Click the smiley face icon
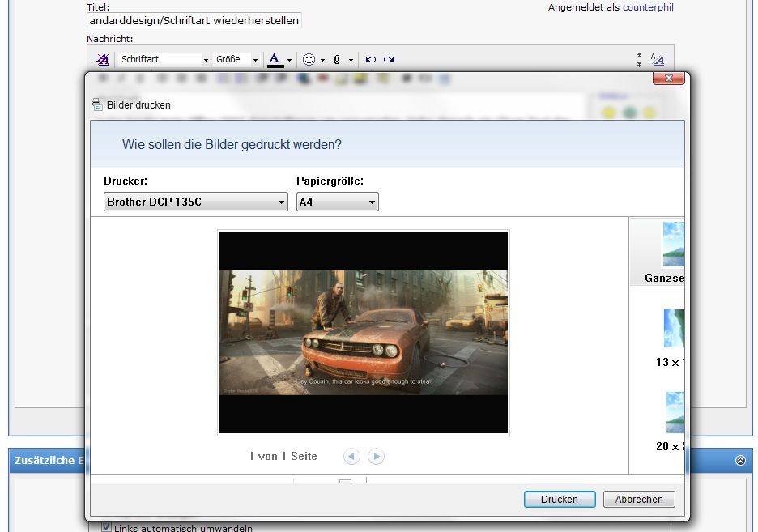758x532 pixels. click(309, 59)
